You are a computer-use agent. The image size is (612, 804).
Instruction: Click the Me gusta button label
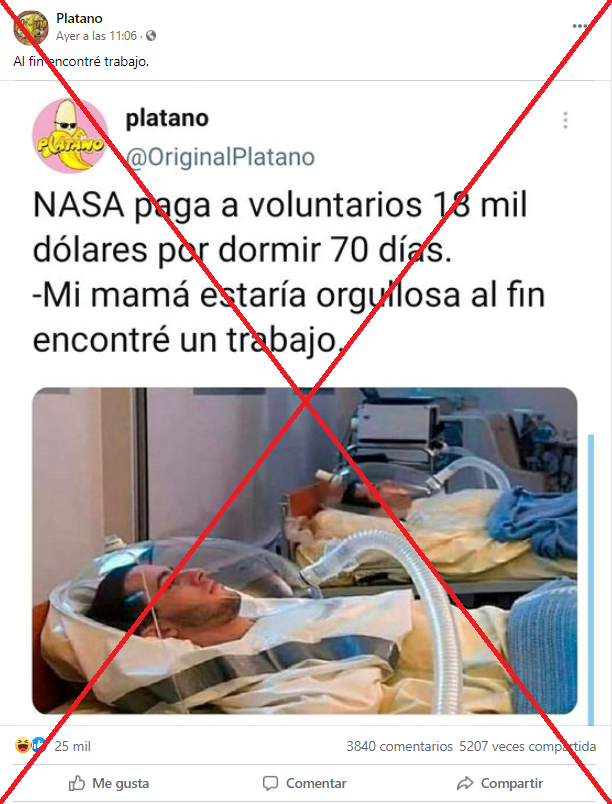120,783
